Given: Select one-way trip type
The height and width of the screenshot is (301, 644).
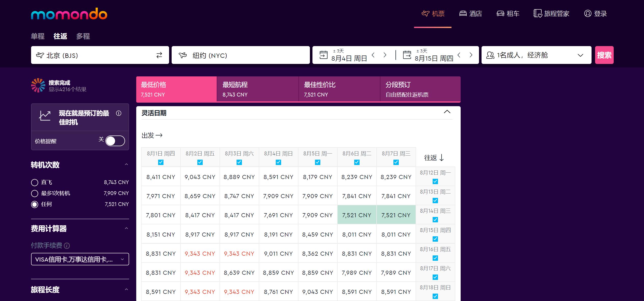Looking at the screenshot, I should tap(38, 36).
